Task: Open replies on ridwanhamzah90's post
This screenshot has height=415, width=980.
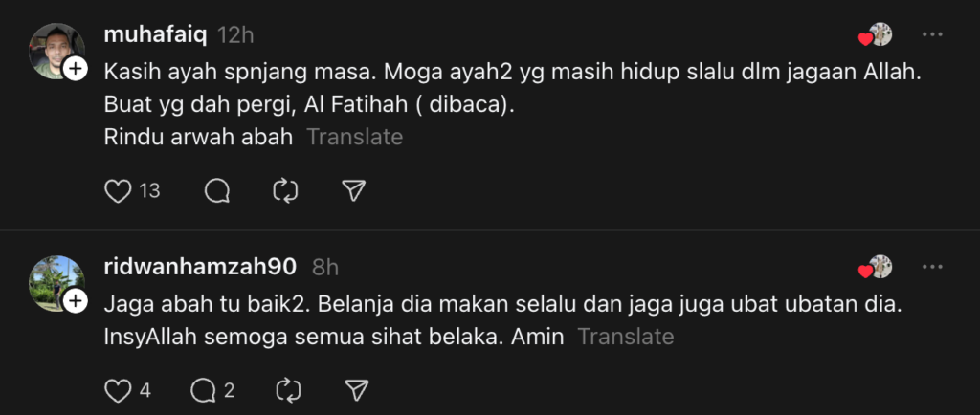Action: tap(205, 390)
